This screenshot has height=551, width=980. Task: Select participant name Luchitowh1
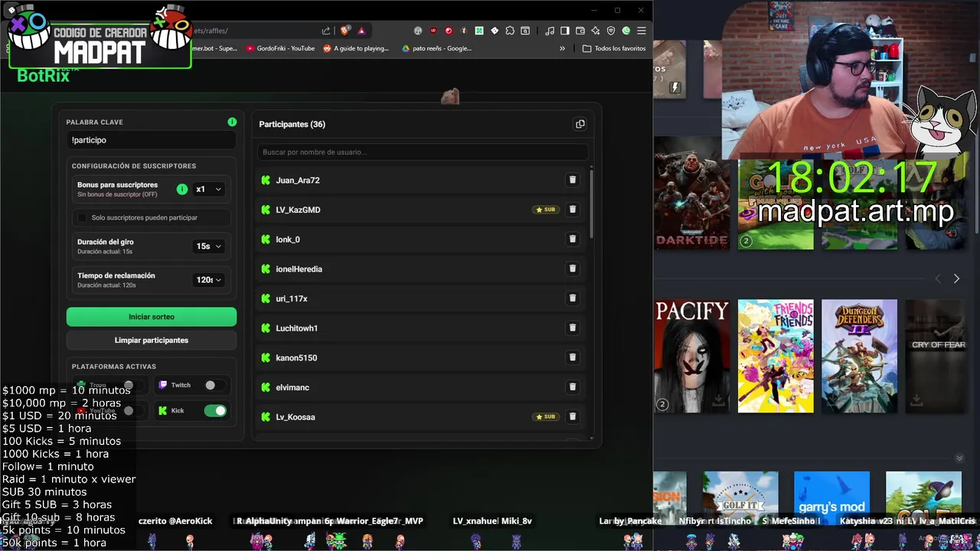(x=297, y=328)
